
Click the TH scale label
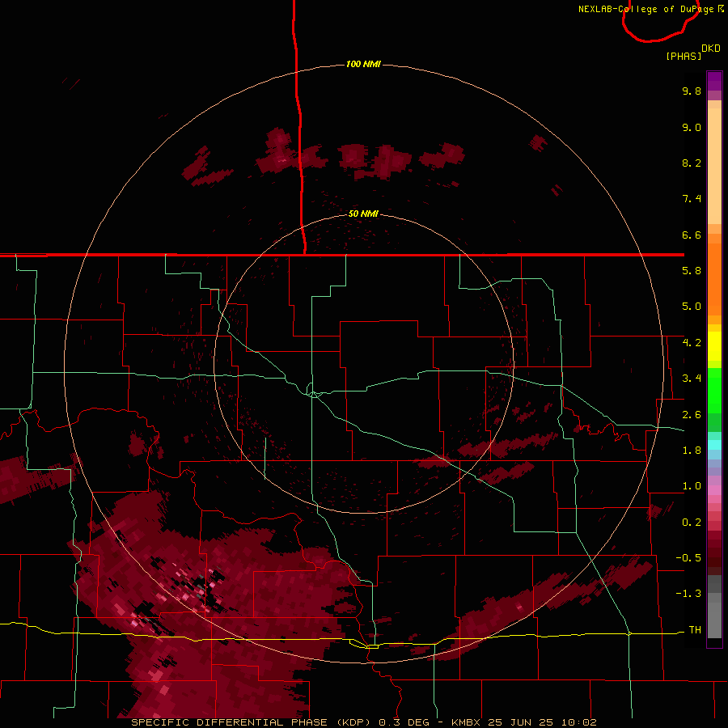point(695,630)
